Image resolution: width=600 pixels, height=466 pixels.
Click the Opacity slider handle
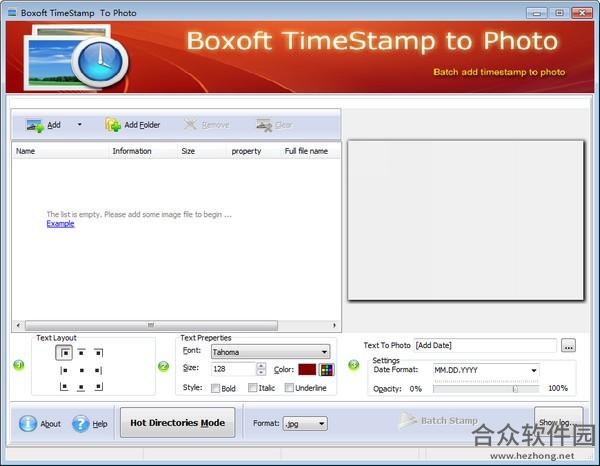tap(515, 389)
